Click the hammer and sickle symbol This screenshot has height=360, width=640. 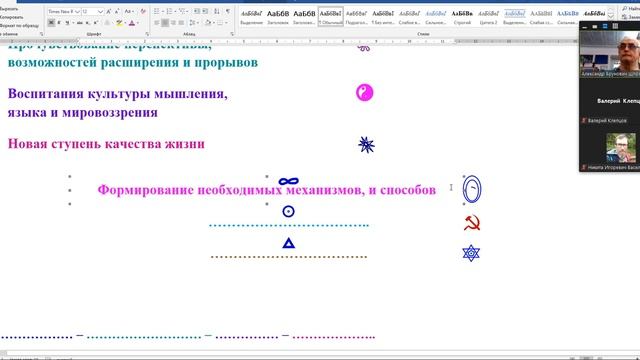pos(472,223)
